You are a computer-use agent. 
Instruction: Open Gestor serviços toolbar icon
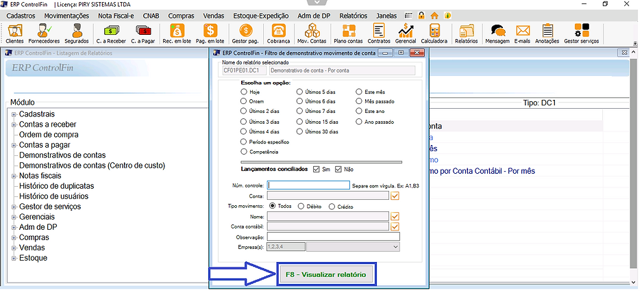pos(582,34)
